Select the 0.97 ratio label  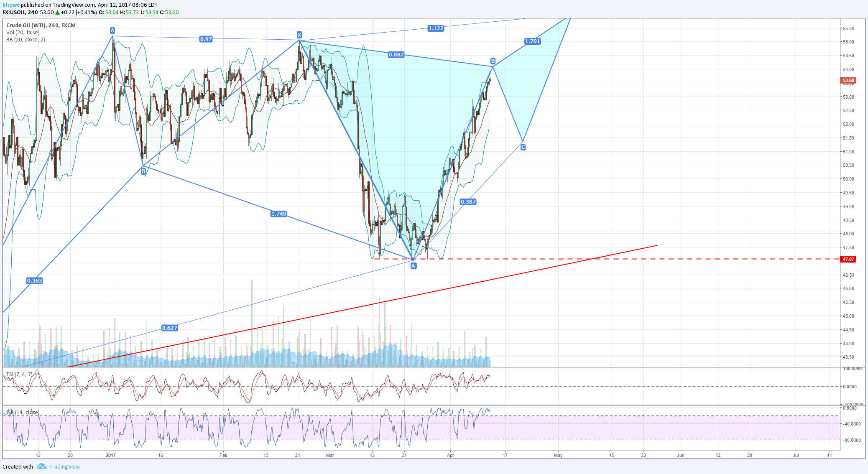coord(206,39)
